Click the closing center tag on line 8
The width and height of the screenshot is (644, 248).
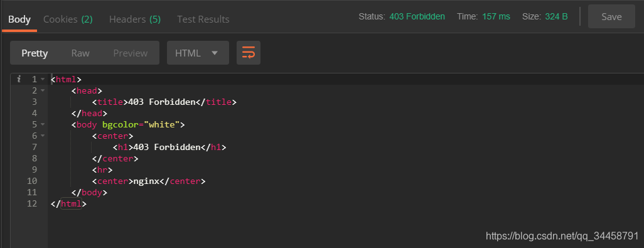[115, 158]
